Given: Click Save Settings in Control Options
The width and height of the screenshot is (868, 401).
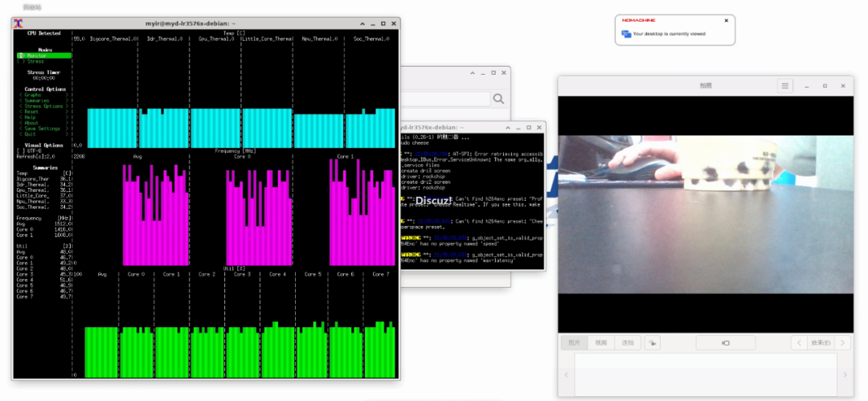Looking at the screenshot, I should [42, 129].
